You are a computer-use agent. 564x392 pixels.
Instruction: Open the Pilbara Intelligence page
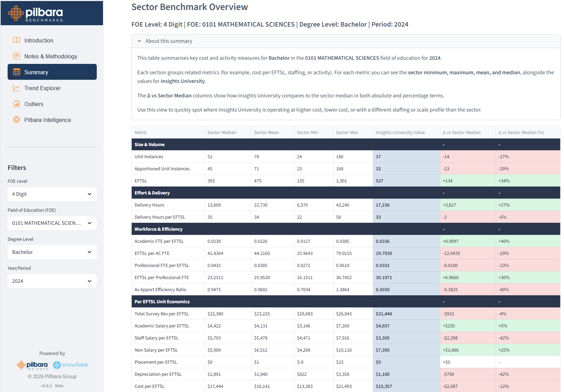point(47,120)
